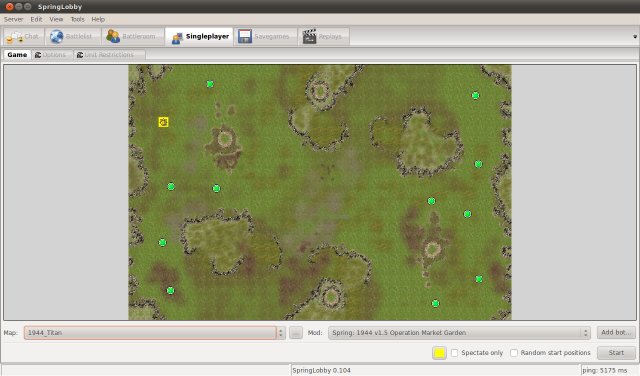640x376 pixels.
Task: Switch to the Battleroom tab
Action: (x=133, y=36)
